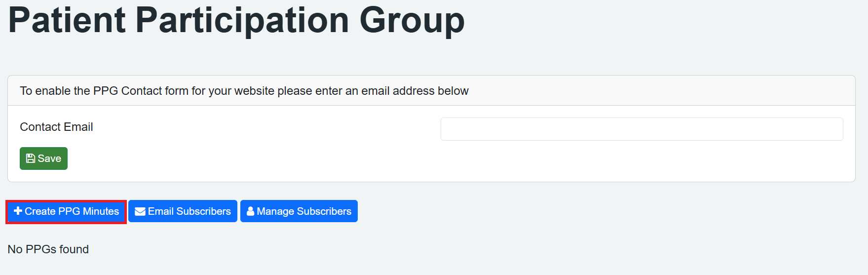Click the Create PPG Minutes label text
This screenshot has width=868, height=275.
tap(72, 211)
